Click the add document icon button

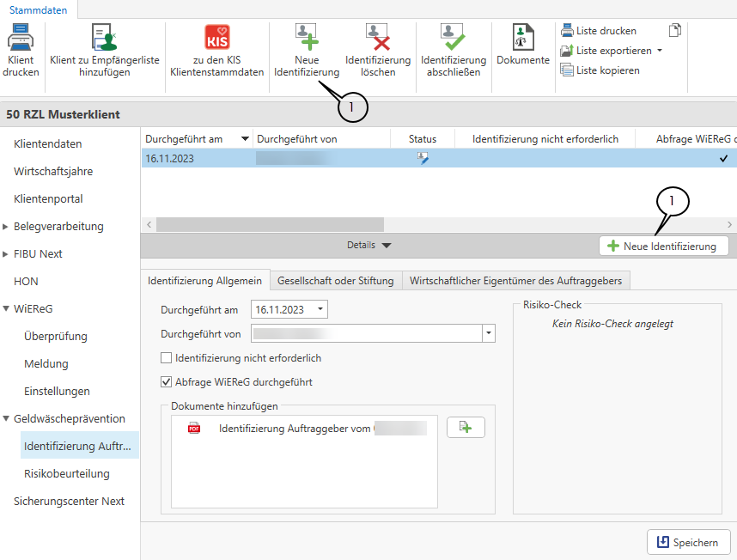pos(466,427)
